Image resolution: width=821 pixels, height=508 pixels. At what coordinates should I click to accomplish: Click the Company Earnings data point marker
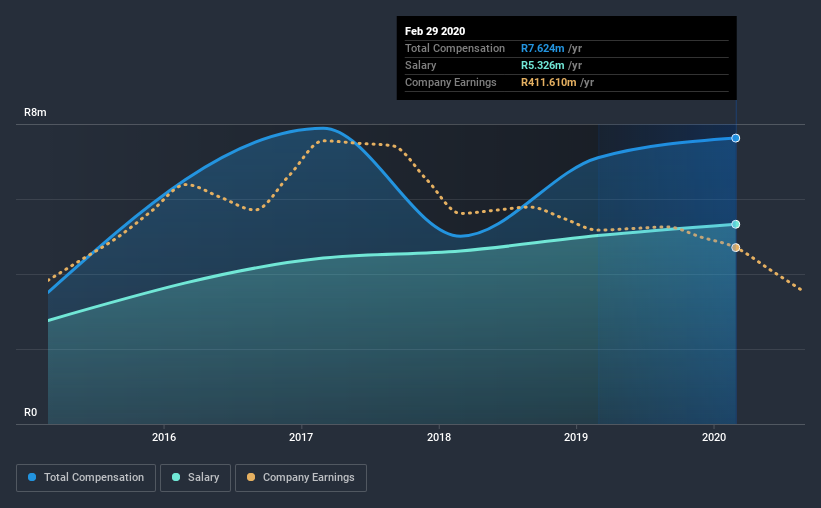coord(736,248)
